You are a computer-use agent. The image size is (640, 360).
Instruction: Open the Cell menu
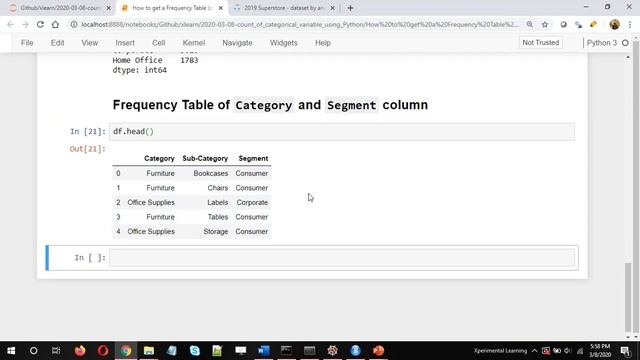pyautogui.click(x=158, y=43)
